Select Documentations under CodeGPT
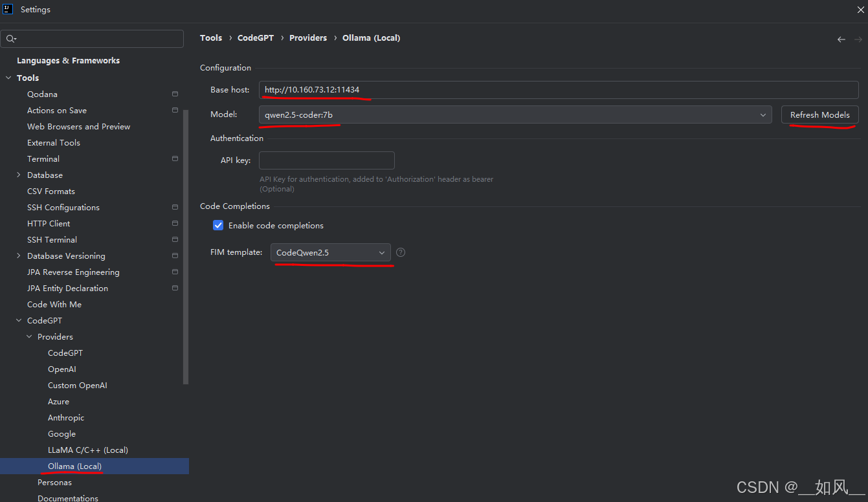 click(x=68, y=497)
